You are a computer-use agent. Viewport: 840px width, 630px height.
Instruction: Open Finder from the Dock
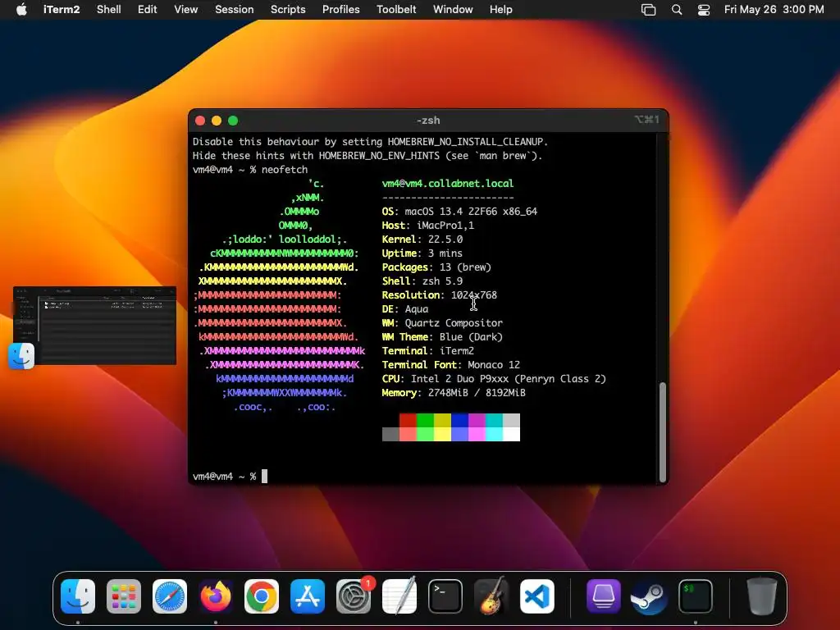coord(78,596)
